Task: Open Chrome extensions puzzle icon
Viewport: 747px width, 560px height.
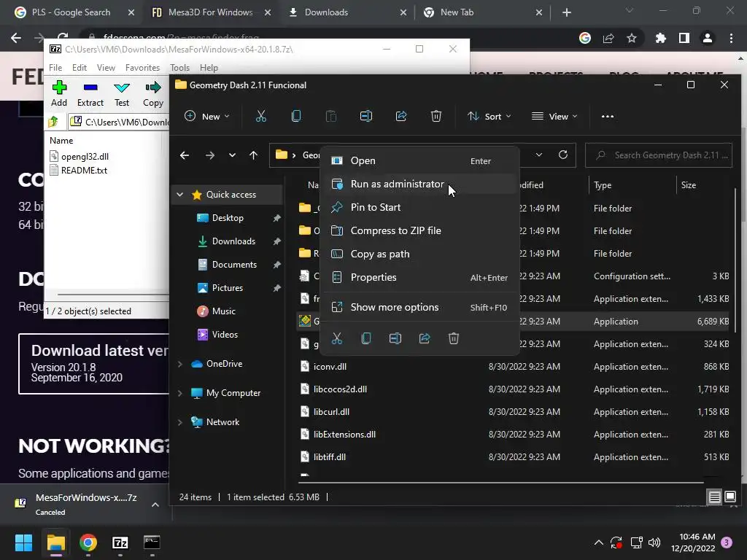Action: (660, 38)
